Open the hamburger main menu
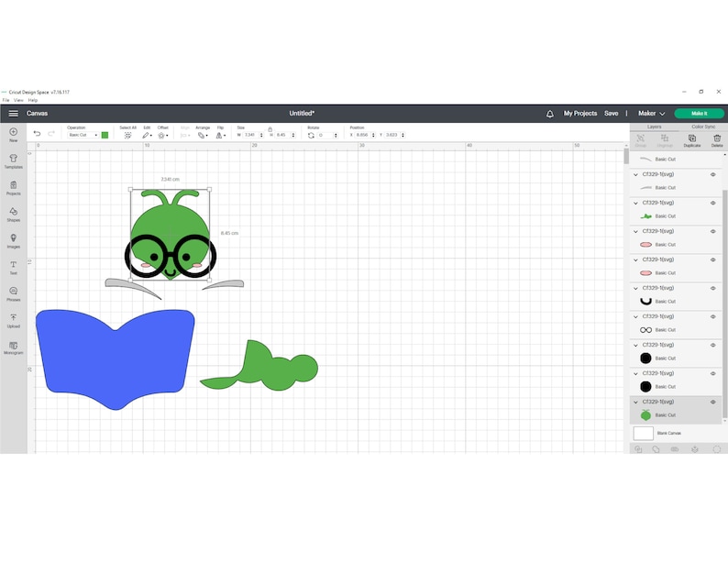The height and width of the screenshot is (585, 728). tap(14, 114)
